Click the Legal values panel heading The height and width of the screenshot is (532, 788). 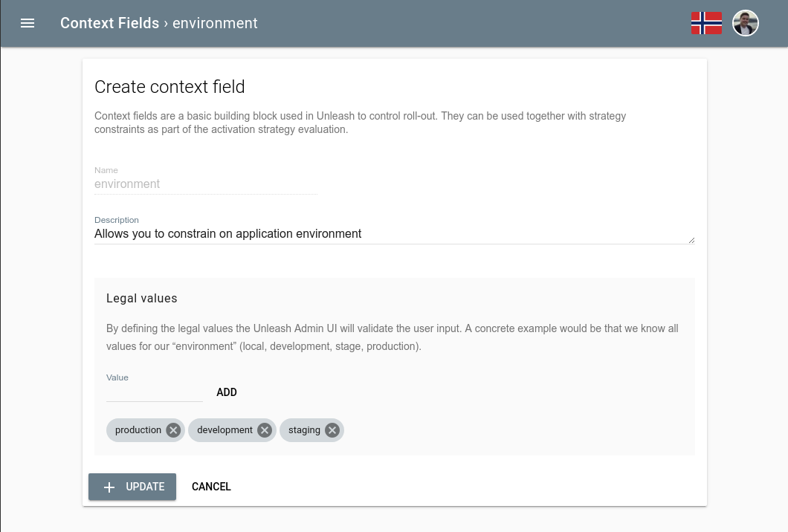(x=142, y=298)
